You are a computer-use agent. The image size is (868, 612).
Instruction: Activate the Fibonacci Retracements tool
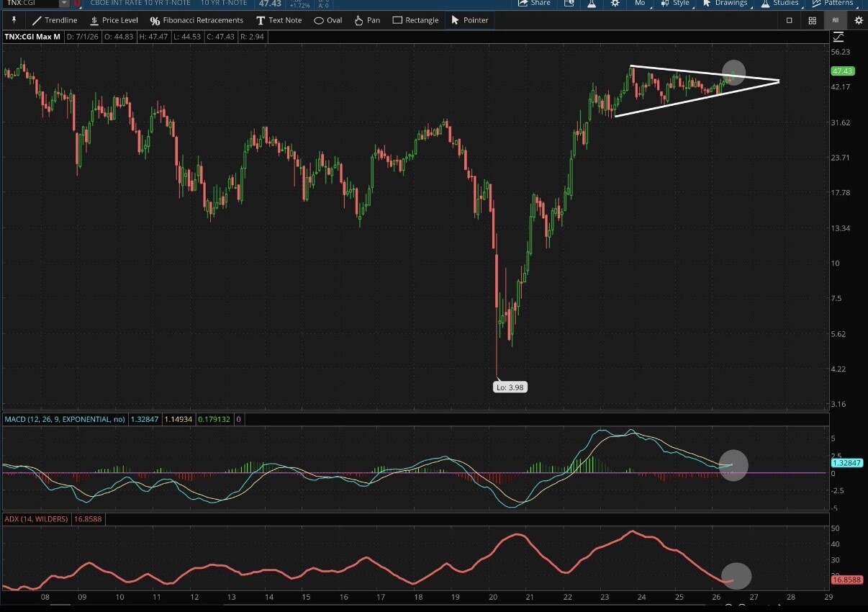[x=196, y=20]
